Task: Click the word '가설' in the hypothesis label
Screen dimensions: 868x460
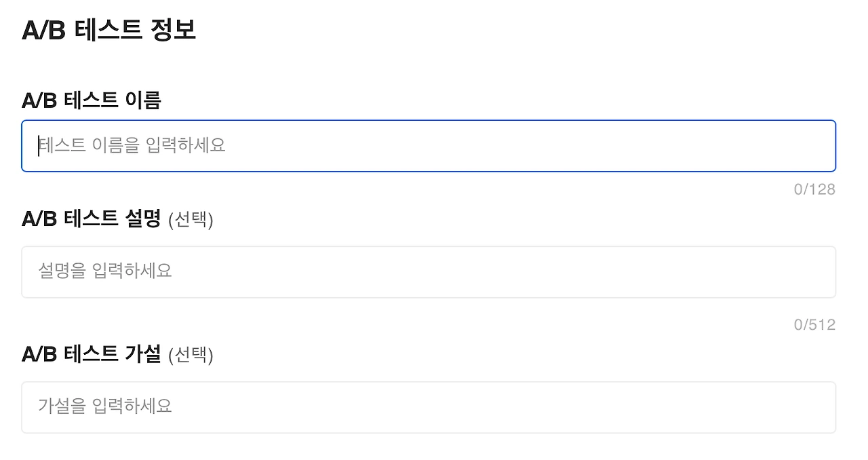Action: tap(143, 354)
